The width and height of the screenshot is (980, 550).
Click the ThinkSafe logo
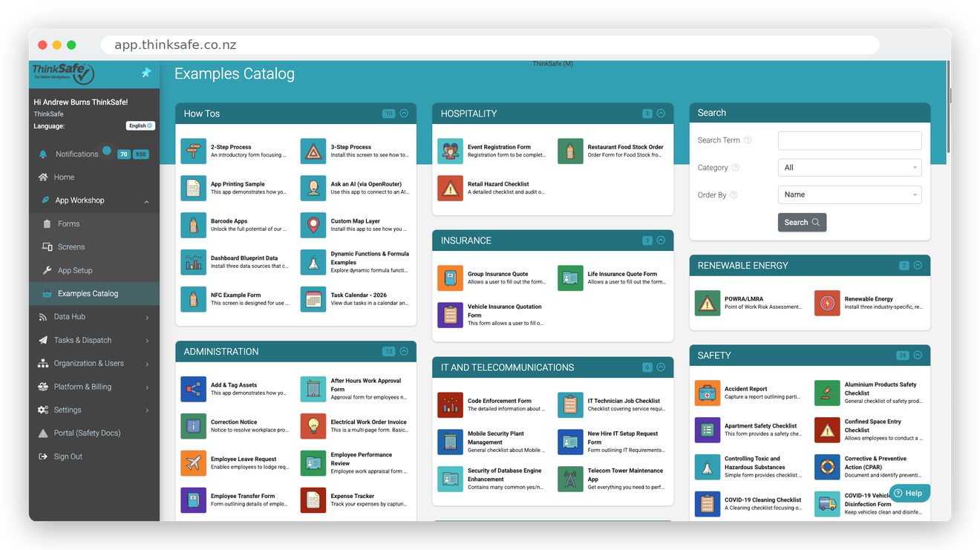pyautogui.click(x=63, y=73)
